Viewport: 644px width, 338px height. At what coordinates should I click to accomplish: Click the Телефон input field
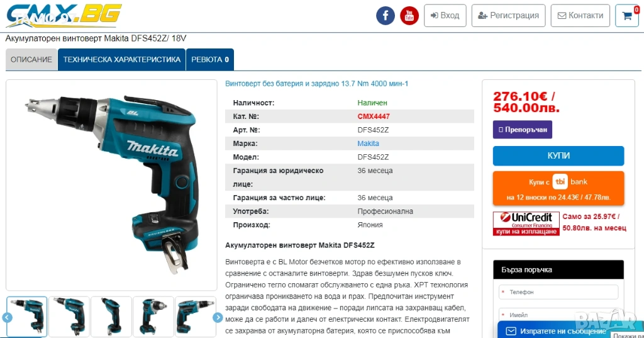tap(558, 292)
